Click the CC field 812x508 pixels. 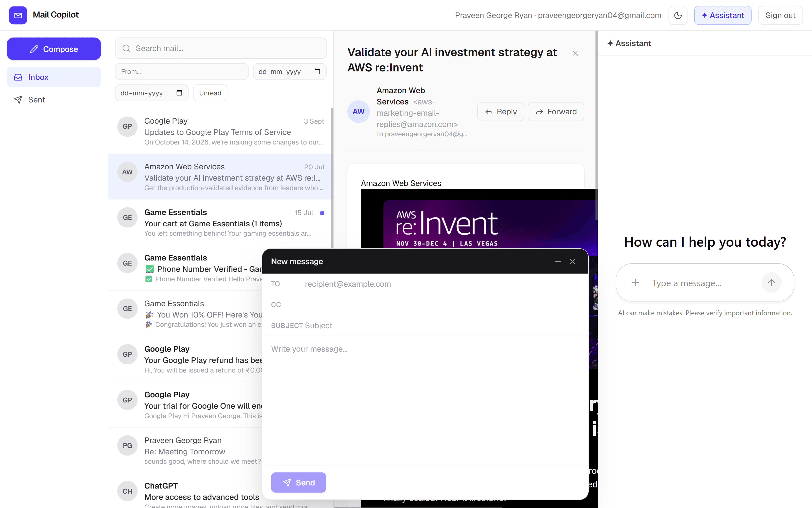[425, 305]
